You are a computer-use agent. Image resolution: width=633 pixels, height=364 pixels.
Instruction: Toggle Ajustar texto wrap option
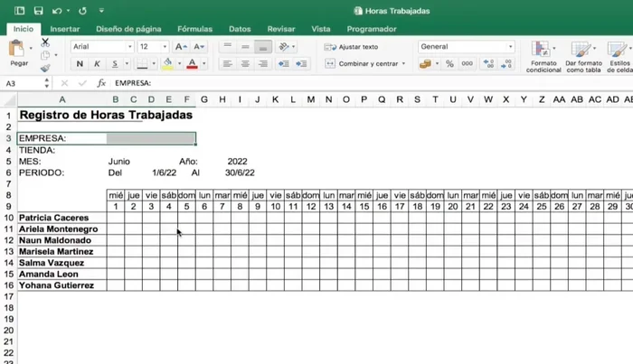coord(352,47)
